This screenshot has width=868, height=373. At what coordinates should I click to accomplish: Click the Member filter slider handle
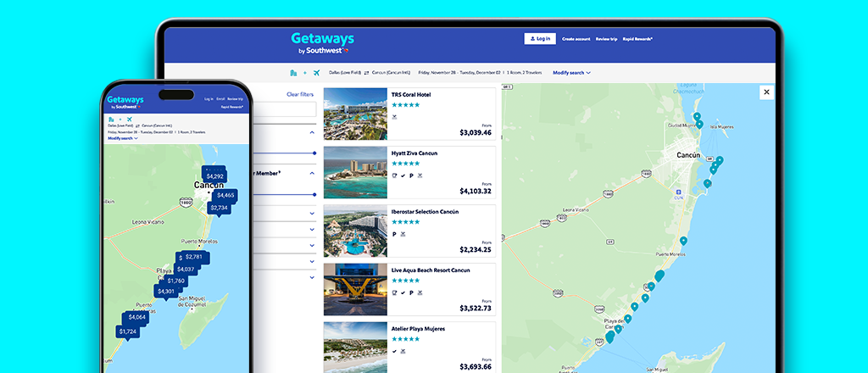click(x=314, y=195)
